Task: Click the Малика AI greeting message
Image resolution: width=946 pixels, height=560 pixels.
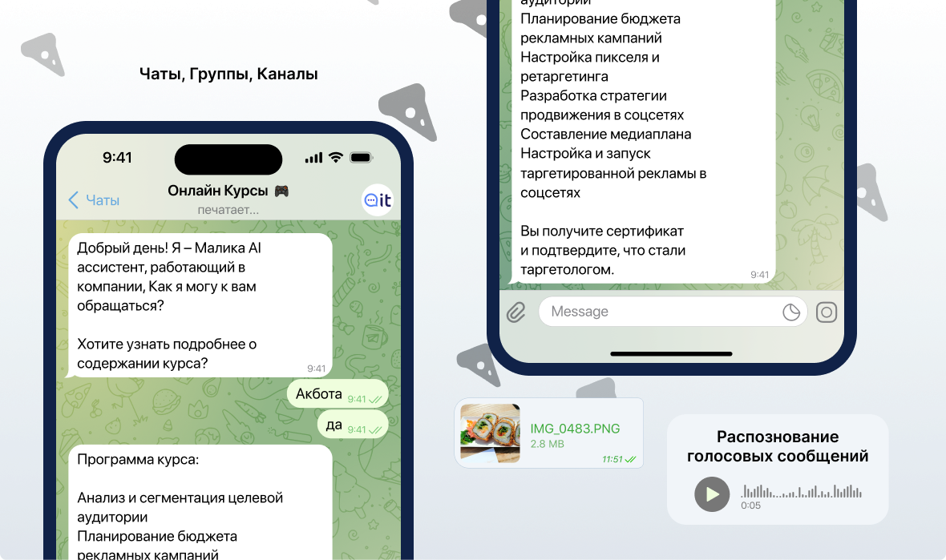Action: point(200,306)
